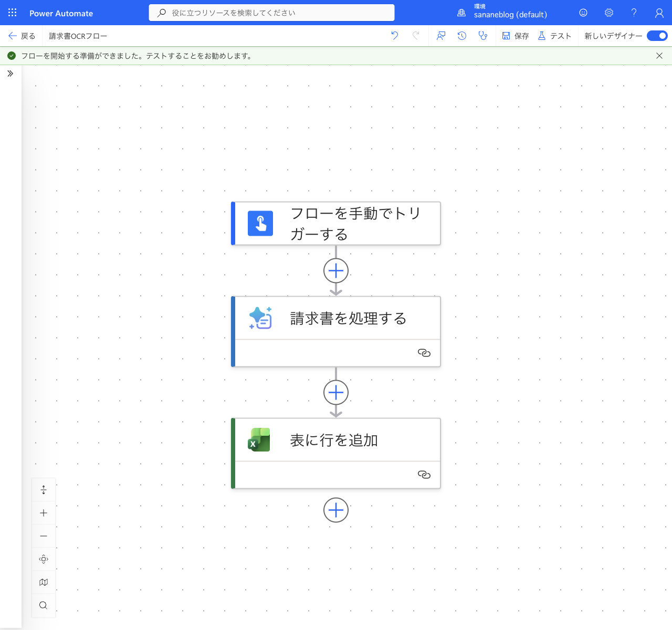Open the user account icon
Image resolution: width=672 pixels, height=630 pixels.
(x=659, y=13)
